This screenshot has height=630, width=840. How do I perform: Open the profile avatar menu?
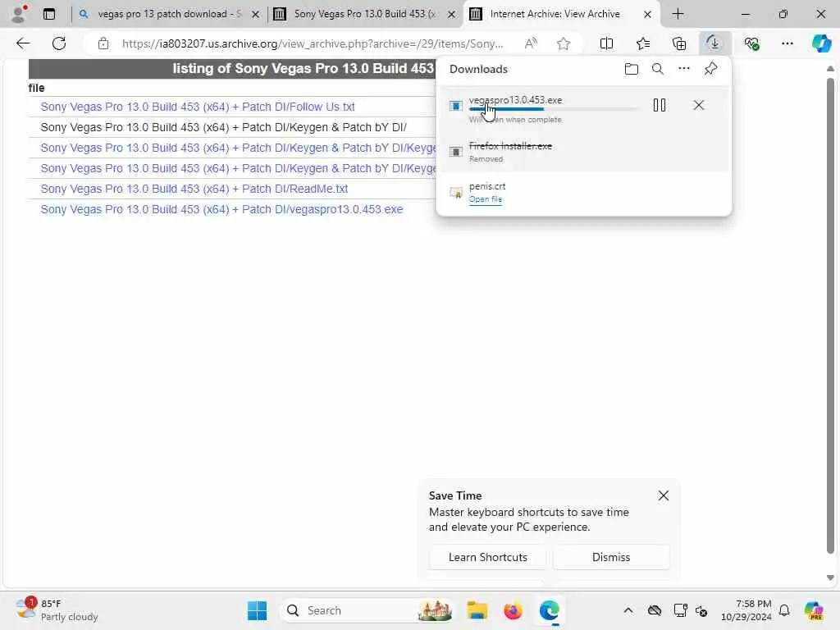tap(18, 14)
